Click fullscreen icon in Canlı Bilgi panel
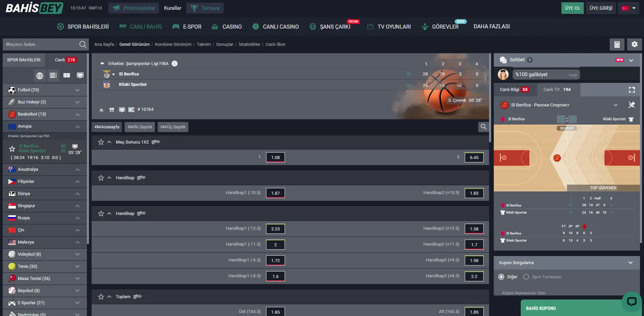Viewport: 644px width, 316px height. [632, 90]
